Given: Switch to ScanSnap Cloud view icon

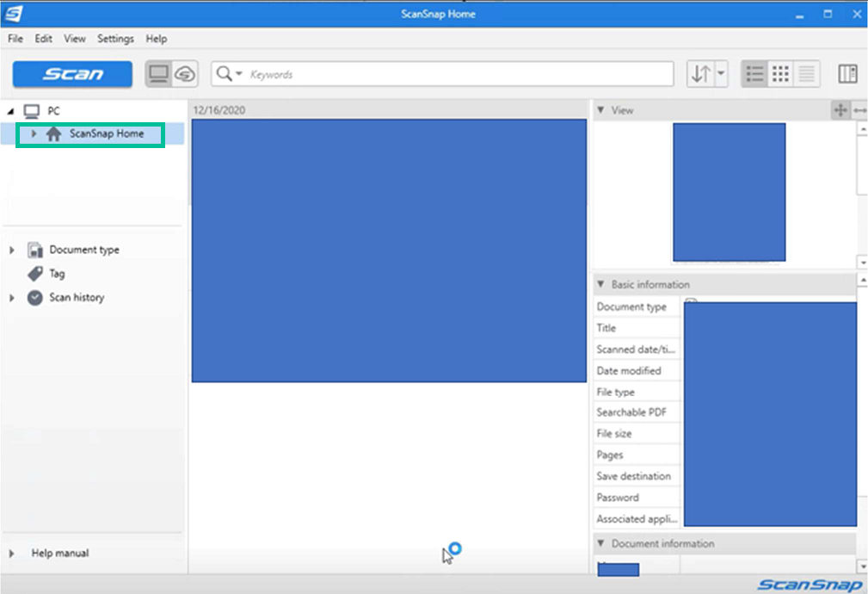Looking at the screenshot, I should pos(184,74).
